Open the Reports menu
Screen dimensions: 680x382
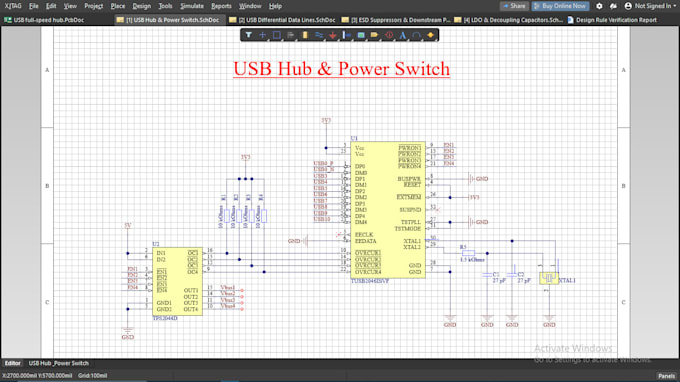coord(221,6)
